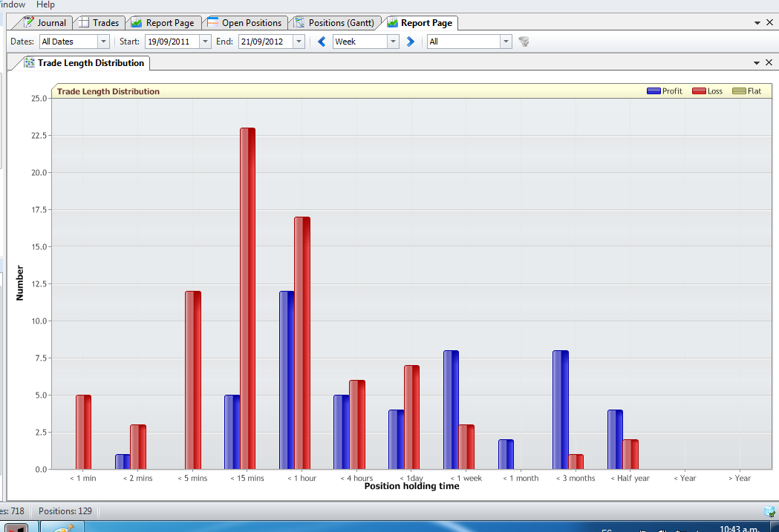Click the Positions (Gantt) tab icon
The height and width of the screenshot is (532, 779).
(299, 22)
